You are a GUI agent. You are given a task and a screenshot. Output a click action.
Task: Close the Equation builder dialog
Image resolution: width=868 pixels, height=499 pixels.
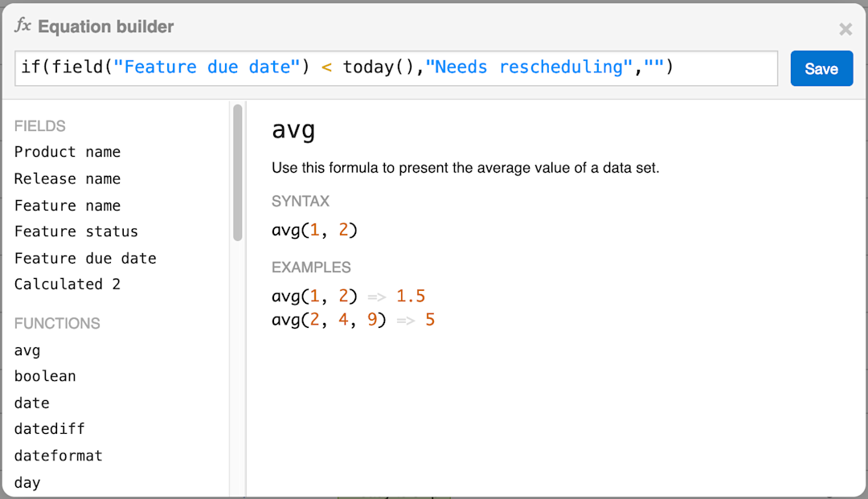click(845, 29)
